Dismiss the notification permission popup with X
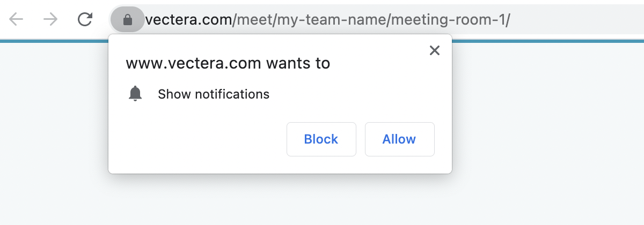644x225 pixels. pyautogui.click(x=435, y=50)
